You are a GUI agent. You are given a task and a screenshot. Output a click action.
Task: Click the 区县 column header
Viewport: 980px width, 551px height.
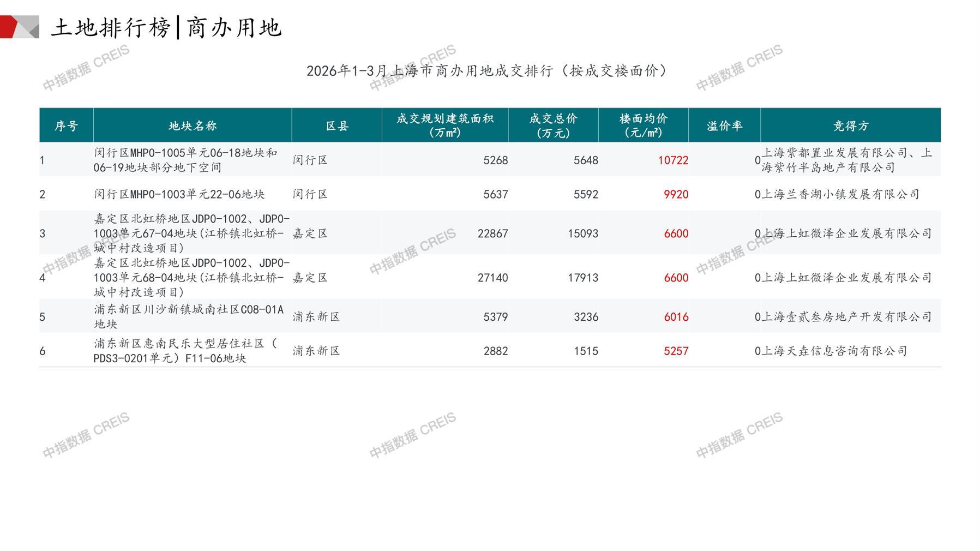(x=337, y=126)
